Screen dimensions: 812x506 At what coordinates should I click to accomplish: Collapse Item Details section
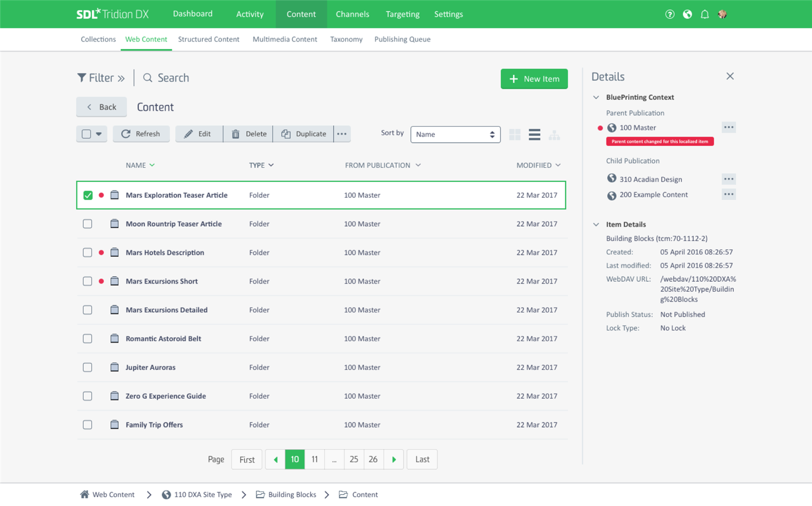[x=597, y=225]
